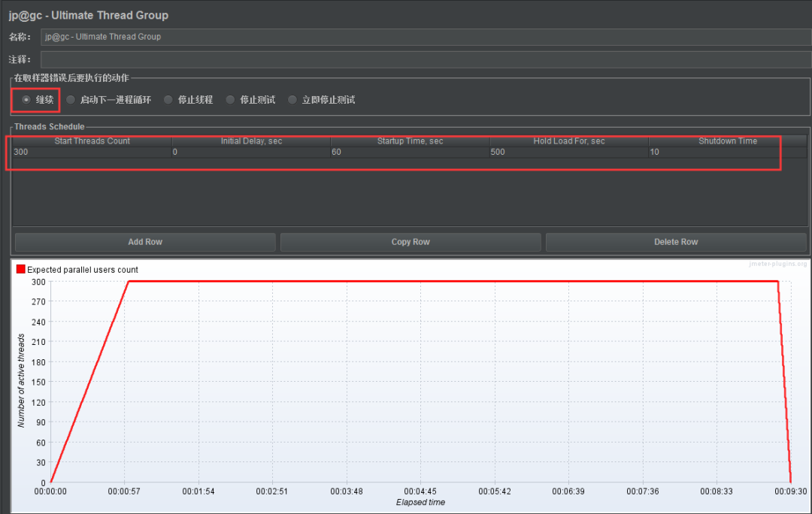Click the 注释 comment input field

426,59
